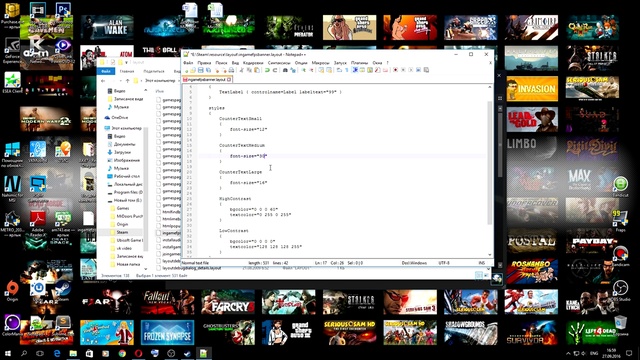The width and height of the screenshot is (640, 360).
Task: Click the Paste icon in Notepad++ toolbar
Action: 257,70
